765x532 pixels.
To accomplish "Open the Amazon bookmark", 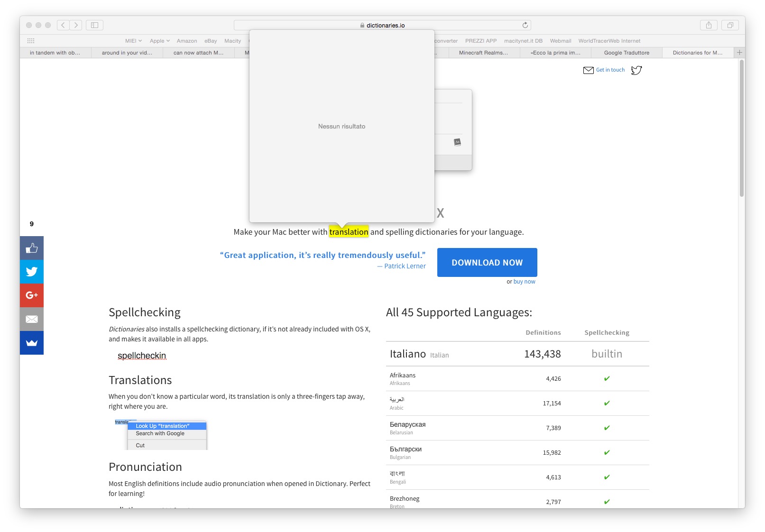I will 187,41.
